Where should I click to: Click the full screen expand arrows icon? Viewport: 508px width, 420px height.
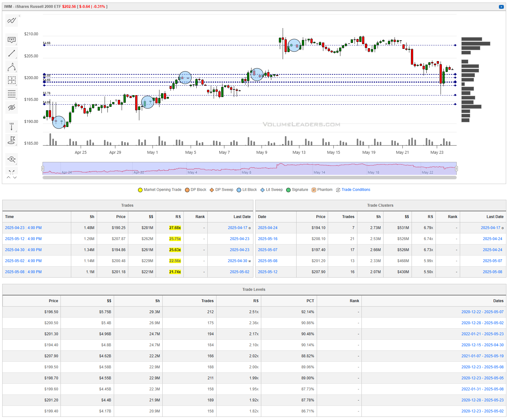tap(12, 172)
